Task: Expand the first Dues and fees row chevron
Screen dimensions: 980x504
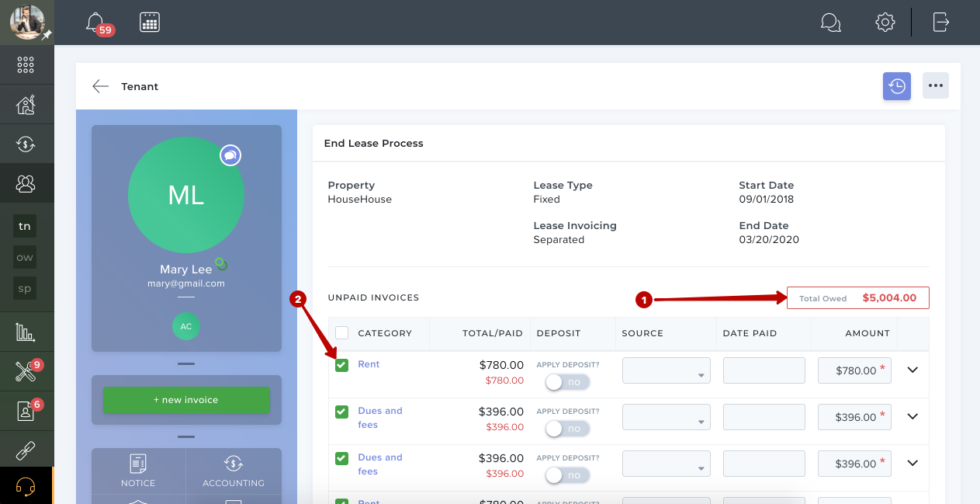Action: pyautogui.click(x=912, y=417)
